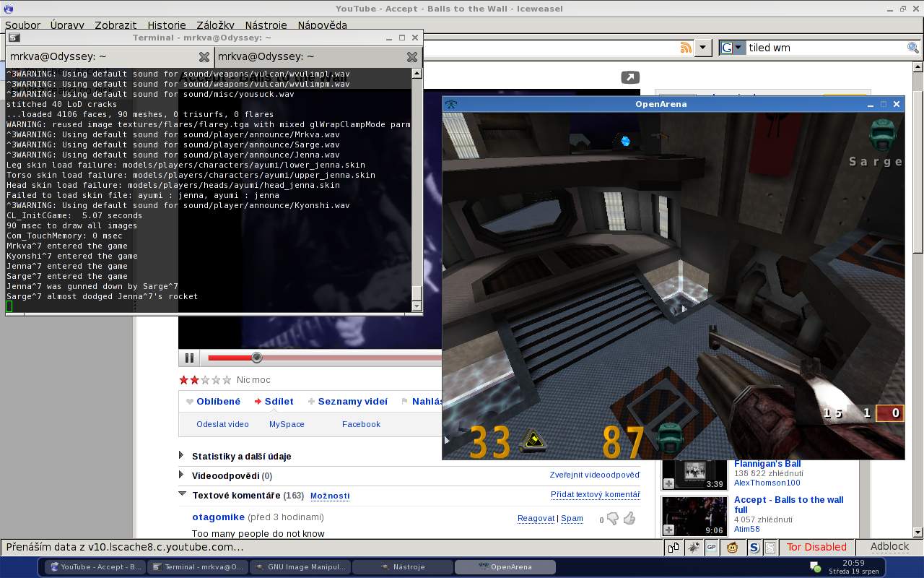Select the first mrkva@Odyssey terminal tab

point(109,56)
